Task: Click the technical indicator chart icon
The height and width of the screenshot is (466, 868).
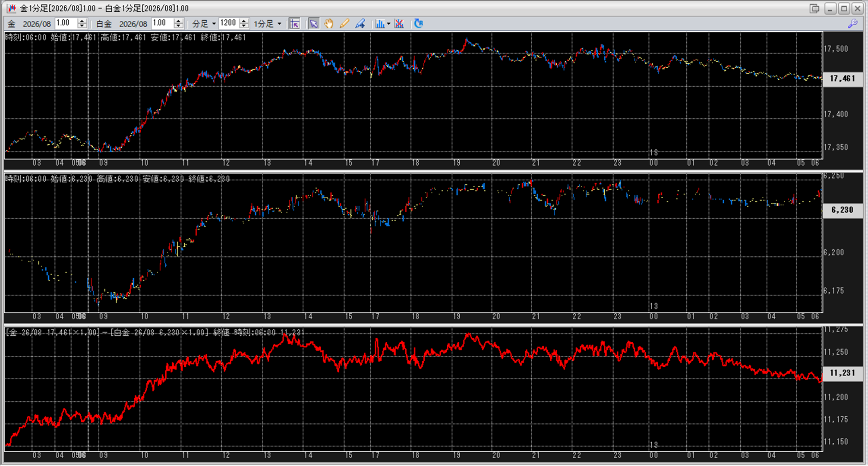Action: point(379,24)
